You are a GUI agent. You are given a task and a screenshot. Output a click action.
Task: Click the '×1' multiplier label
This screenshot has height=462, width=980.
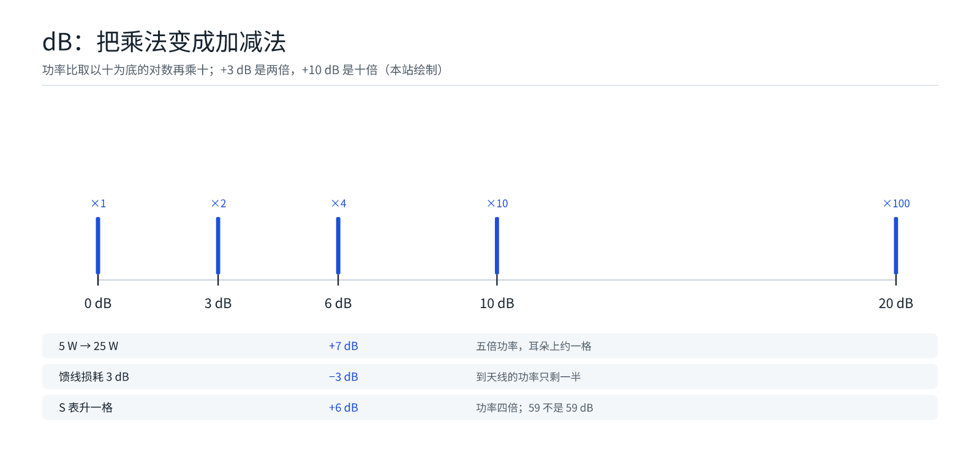click(x=98, y=203)
